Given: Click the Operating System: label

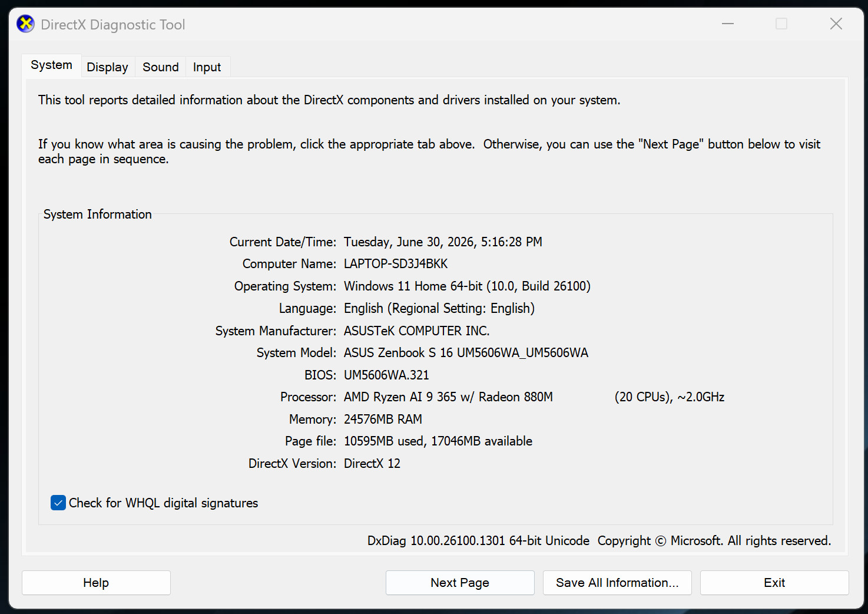Looking at the screenshot, I should [x=286, y=286].
